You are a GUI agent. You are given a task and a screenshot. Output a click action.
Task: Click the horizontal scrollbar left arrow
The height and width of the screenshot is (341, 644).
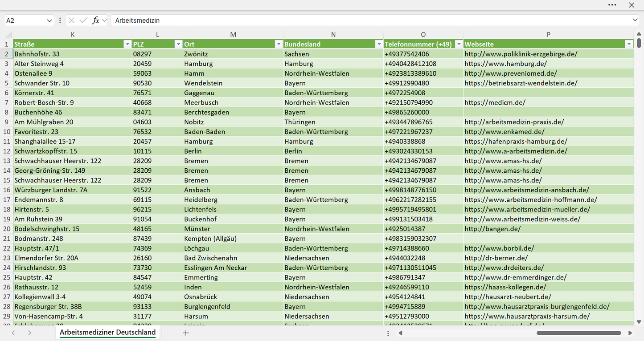point(401,333)
